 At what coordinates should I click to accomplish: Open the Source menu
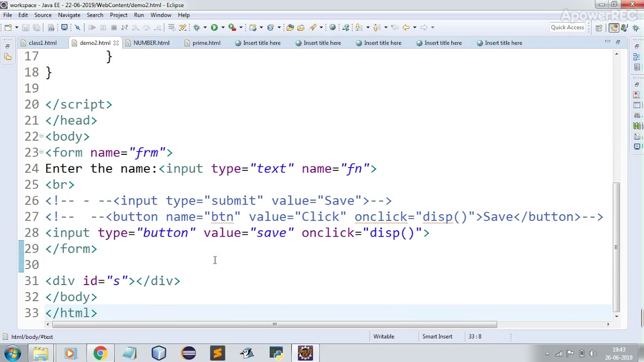click(x=43, y=15)
